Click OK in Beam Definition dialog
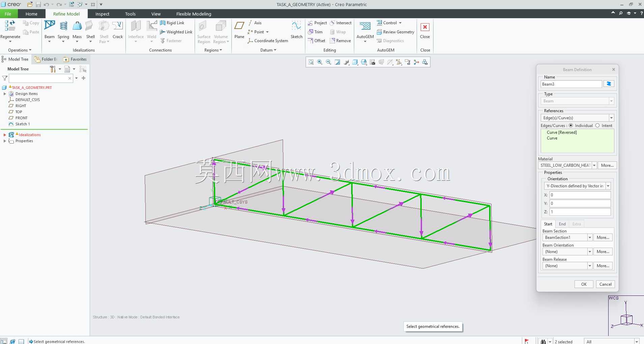The width and height of the screenshot is (644, 344). pyautogui.click(x=584, y=284)
